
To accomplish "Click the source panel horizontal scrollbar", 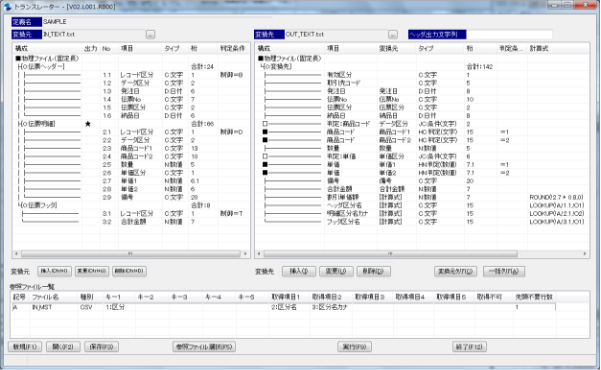I will pyautogui.click(x=131, y=254).
